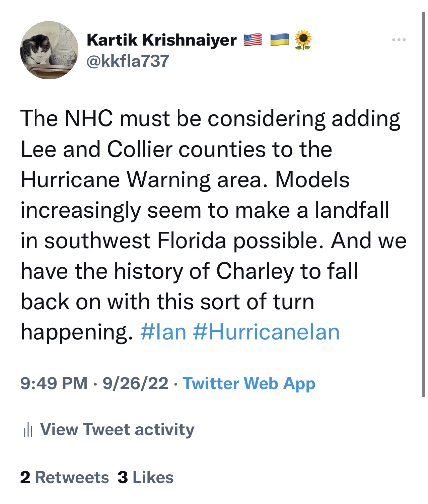Click the 9:49 PM timestamp
This screenshot has height=504, width=428.
[x=54, y=383]
